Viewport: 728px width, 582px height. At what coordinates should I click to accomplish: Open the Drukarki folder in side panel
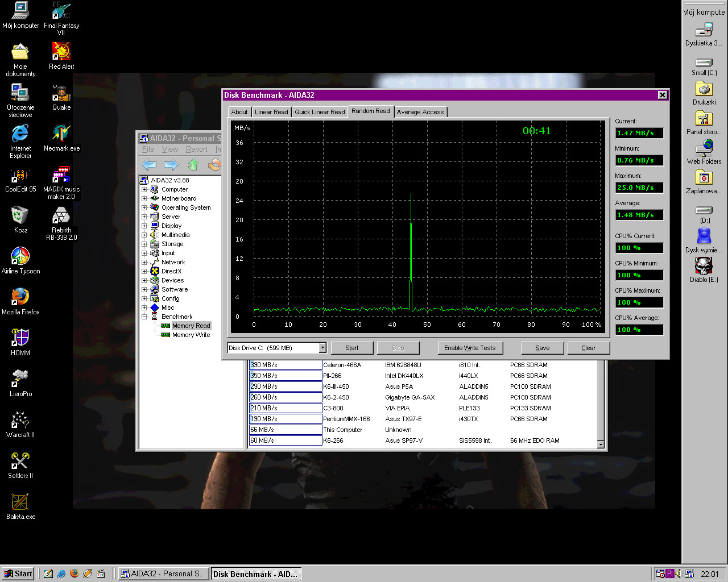click(x=704, y=93)
